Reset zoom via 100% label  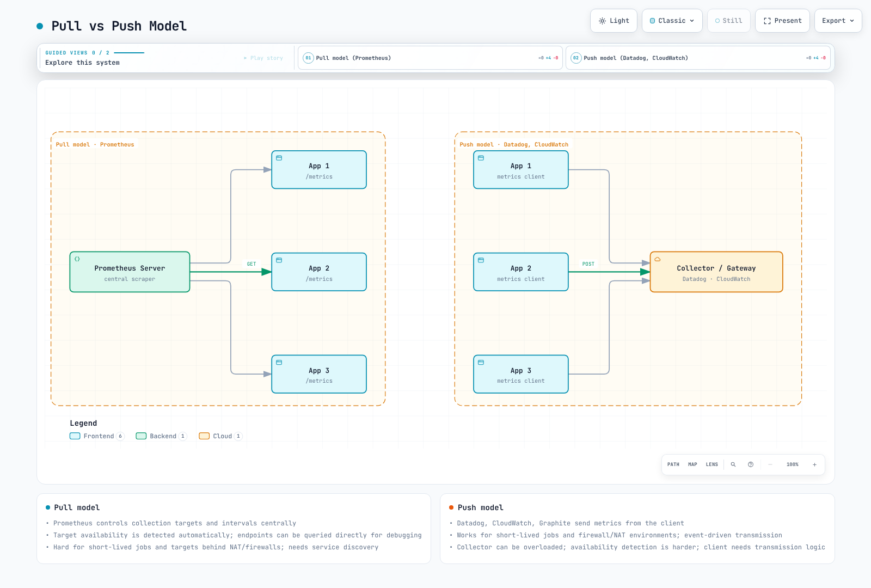pos(793,464)
